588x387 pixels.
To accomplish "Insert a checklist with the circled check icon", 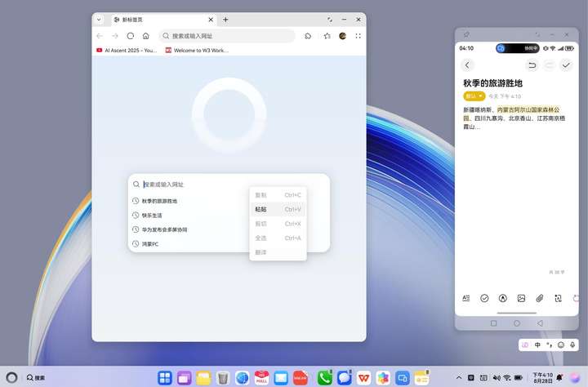I will click(484, 299).
